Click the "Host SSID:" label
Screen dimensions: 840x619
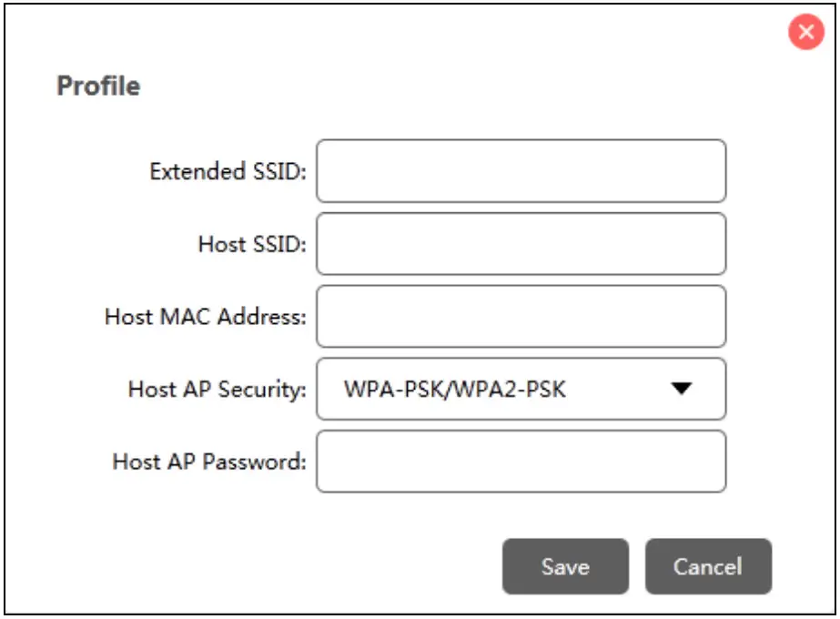click(252, 244)
